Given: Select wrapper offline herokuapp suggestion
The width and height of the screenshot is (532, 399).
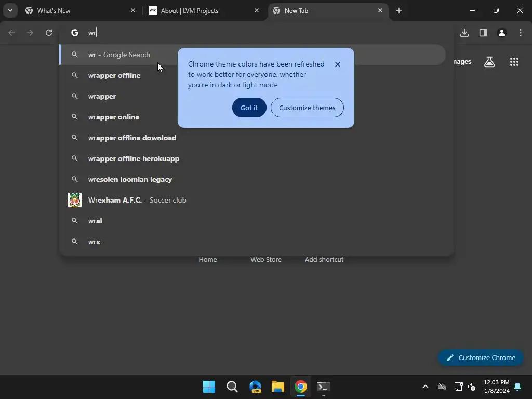Looking at the screenshot, I should pyautogui.click(x=252, y=158).
